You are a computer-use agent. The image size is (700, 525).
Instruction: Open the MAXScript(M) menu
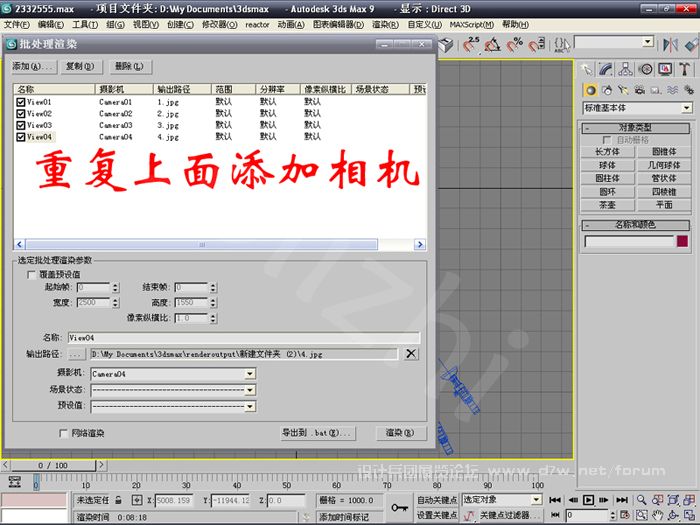[471, 25]
